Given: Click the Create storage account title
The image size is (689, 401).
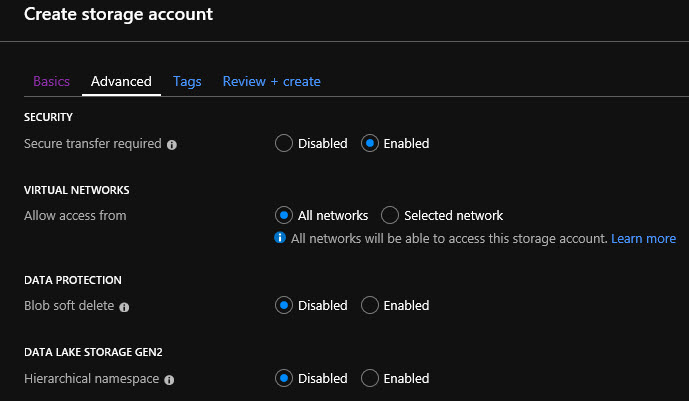Looking at the screenshot, I should pyautogui.click(x=119, y=14).
